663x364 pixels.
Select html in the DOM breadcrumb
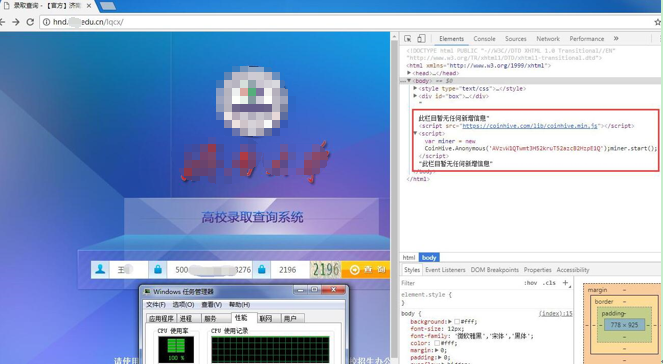(408, 257)
